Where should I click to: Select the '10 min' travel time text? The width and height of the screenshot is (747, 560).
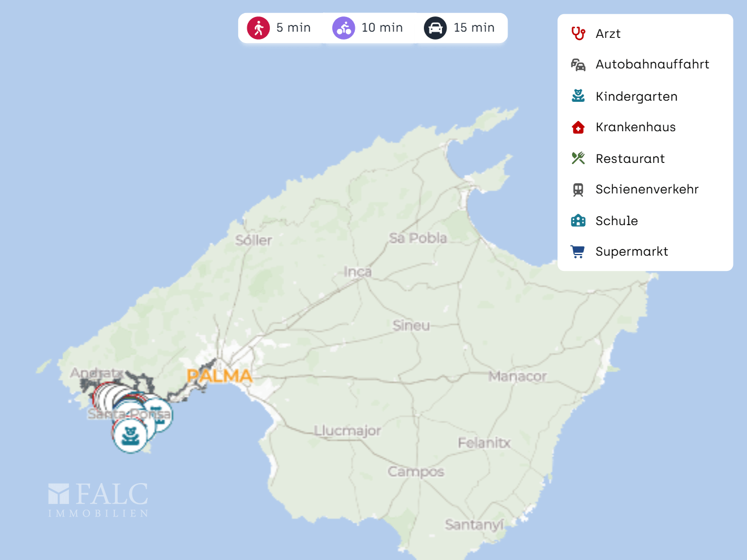click(x=382, y=28)
